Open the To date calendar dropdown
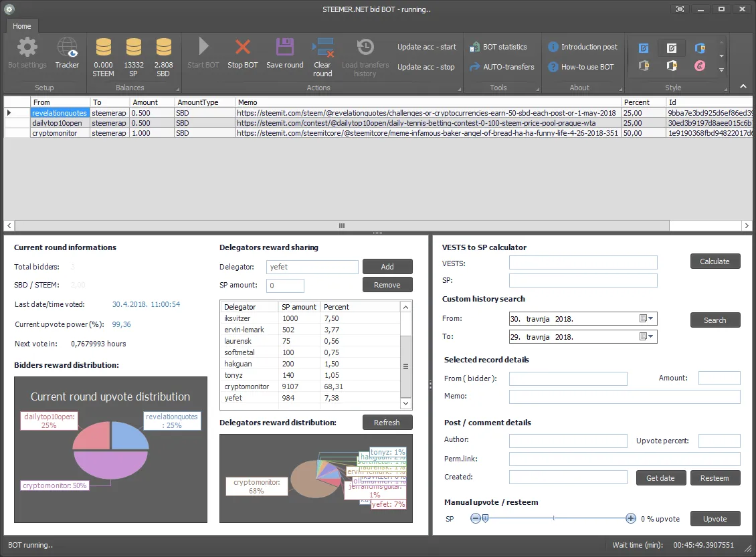The image size is (756, 557). pyautogui.click(x=646, y=337)
